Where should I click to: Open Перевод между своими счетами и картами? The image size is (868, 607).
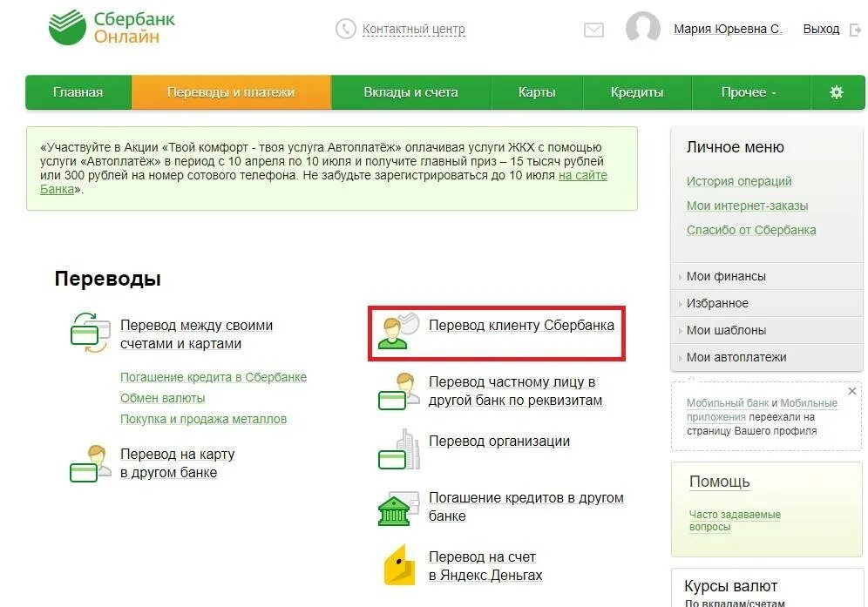coord(196,334)
